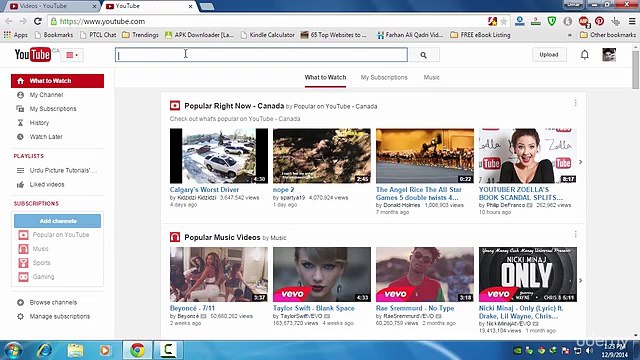
Task: Click the YouTube logo
Action: click(33, 54)
